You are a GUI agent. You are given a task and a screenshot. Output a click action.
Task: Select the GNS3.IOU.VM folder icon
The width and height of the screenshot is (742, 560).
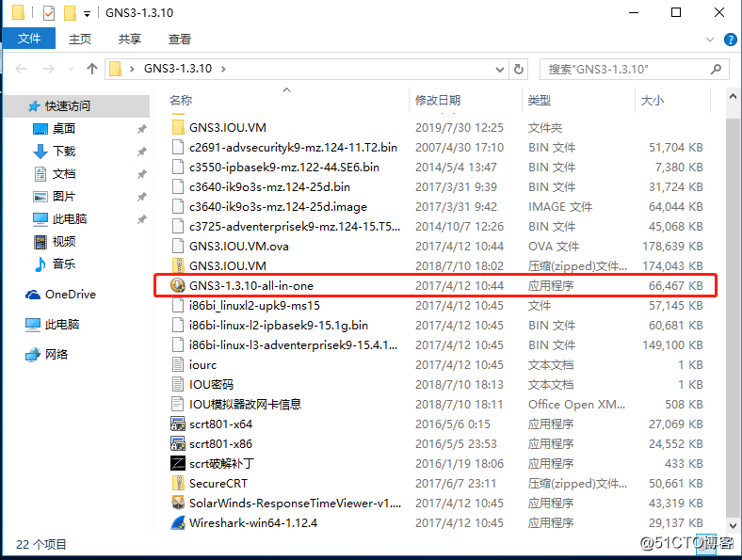pos(178,127)
